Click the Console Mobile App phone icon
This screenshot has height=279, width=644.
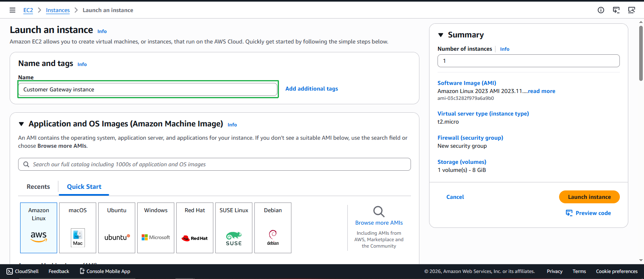(82, 271)
